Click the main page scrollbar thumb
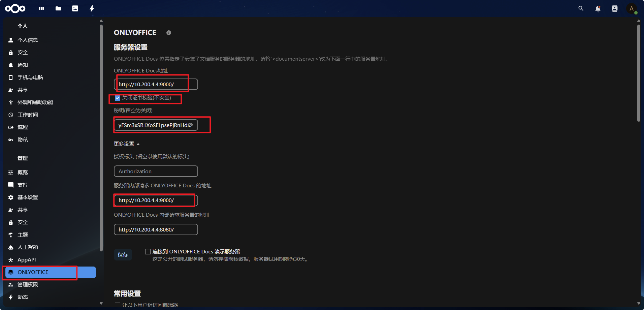Screen dimensions: 644x310 [x=639, y=73]
